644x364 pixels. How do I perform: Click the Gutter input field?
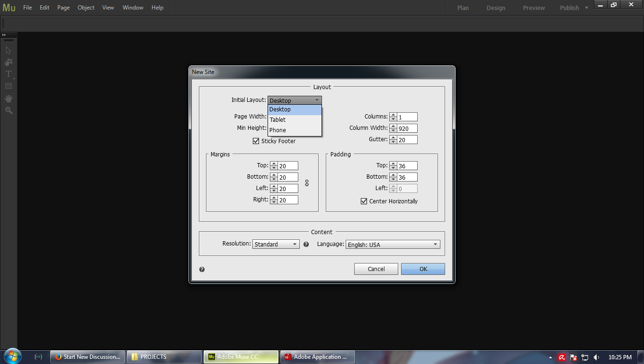point(407,140)
